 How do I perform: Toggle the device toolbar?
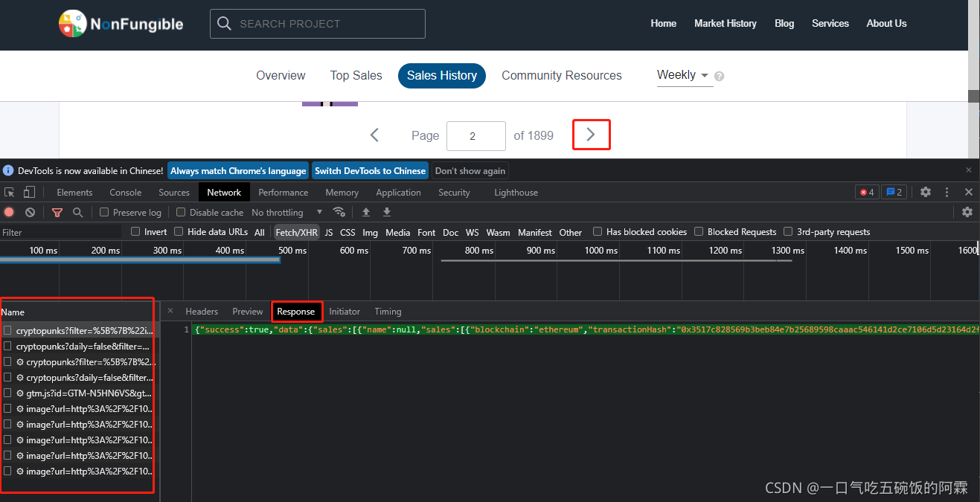pos(29,192)
